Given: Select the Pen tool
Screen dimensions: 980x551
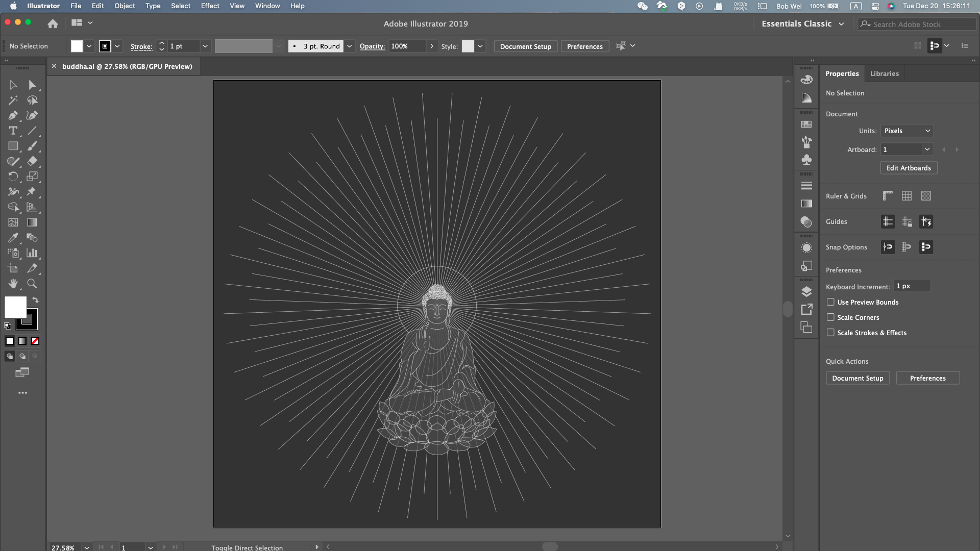Looking at the screenshot, I should pyautogui.click(x=13, y=115).
